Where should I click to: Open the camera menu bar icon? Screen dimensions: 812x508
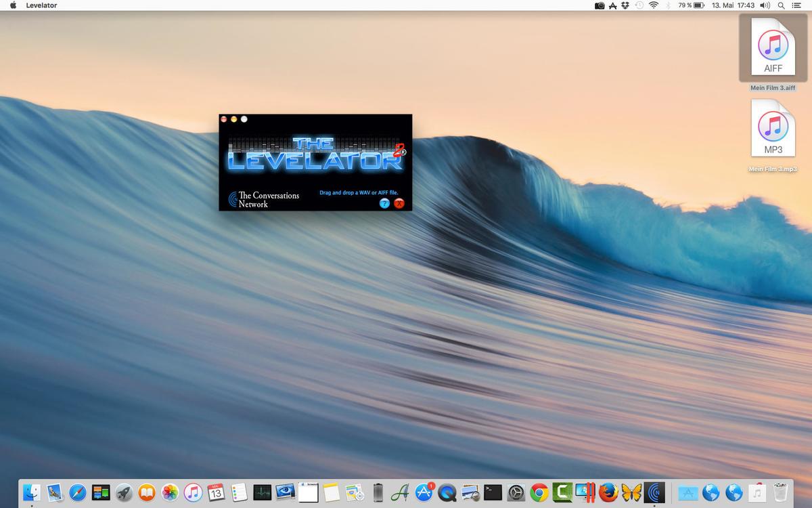point(600,5)
